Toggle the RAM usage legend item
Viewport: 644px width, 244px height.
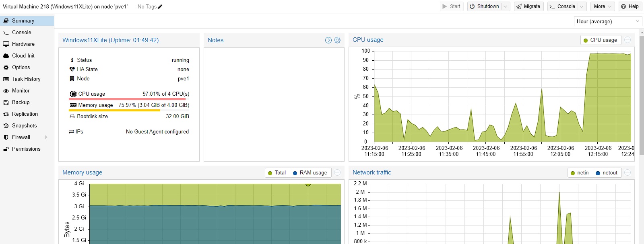click(x=310, y=173)
